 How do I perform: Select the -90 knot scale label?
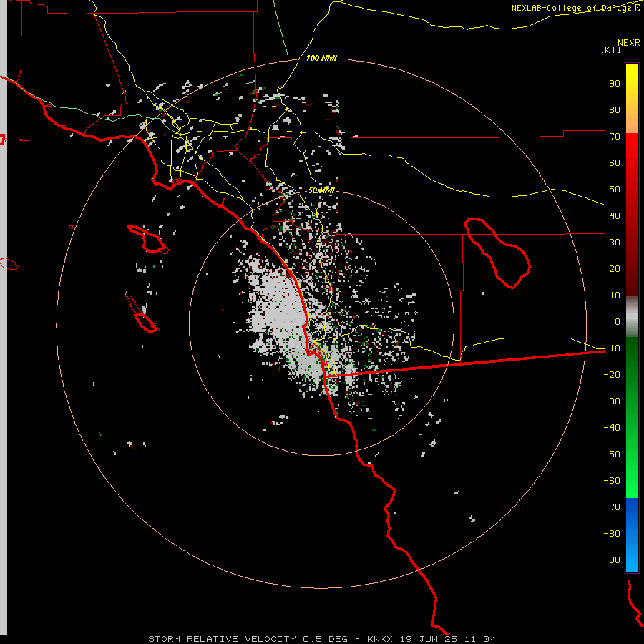[612, 560]
